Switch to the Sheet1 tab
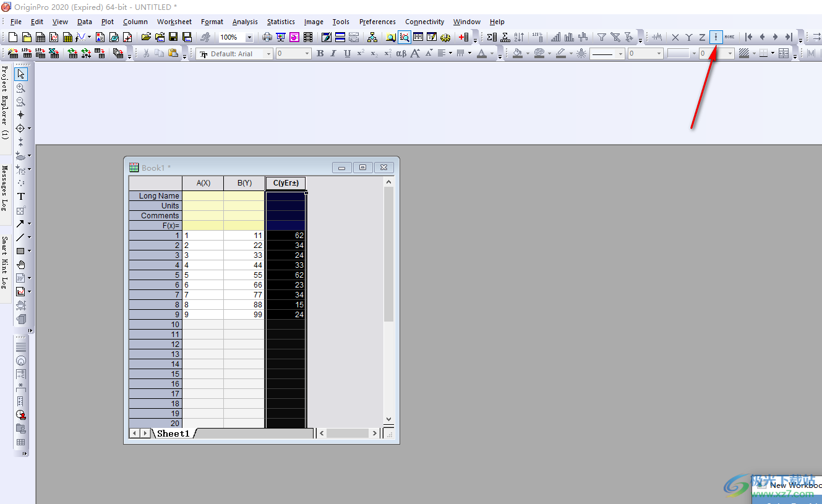 [x=173, y=434]
